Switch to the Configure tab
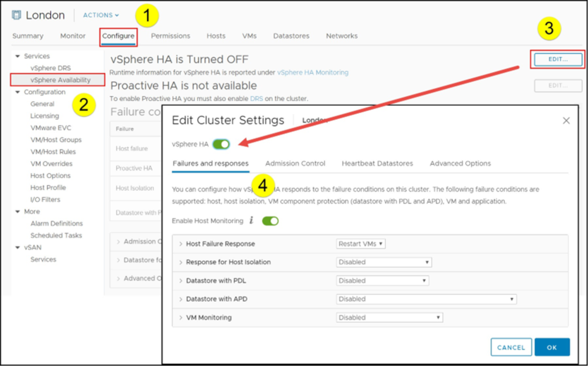 click(x=118, y=36)
